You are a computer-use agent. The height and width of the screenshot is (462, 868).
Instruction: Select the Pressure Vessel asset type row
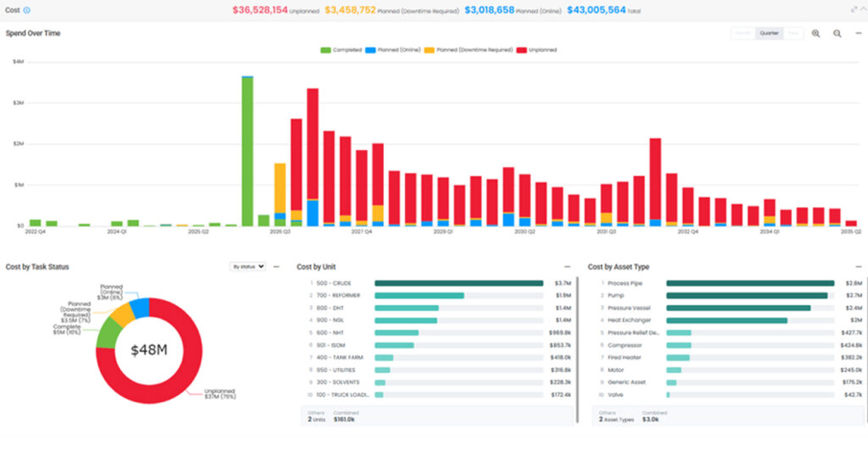coord(731,309)
